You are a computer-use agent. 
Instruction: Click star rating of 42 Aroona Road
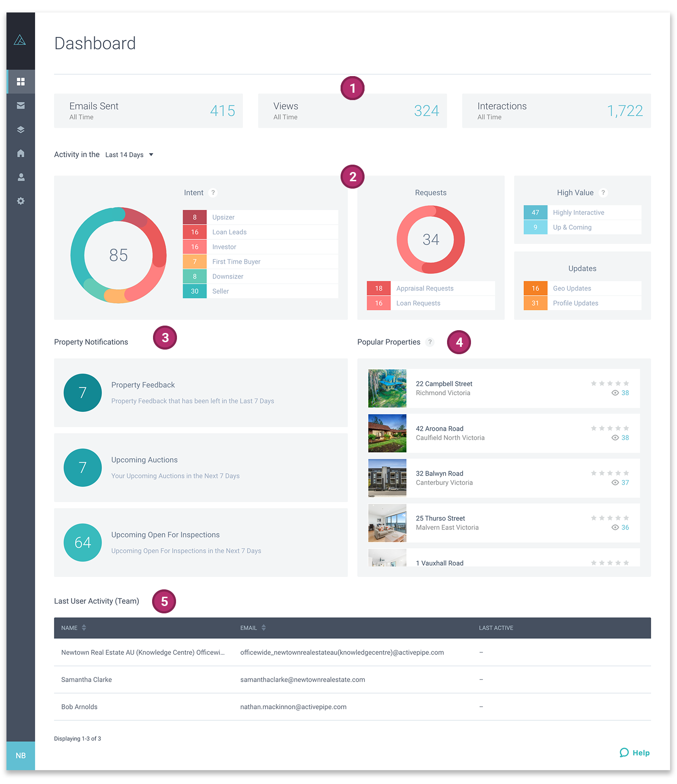(x=610, y=428)
